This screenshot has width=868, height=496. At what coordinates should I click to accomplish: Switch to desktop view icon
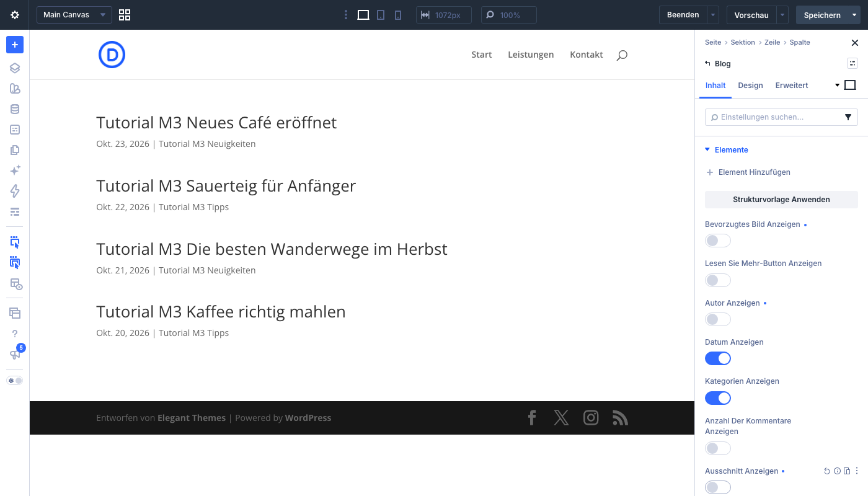click(x=363, y=15)
